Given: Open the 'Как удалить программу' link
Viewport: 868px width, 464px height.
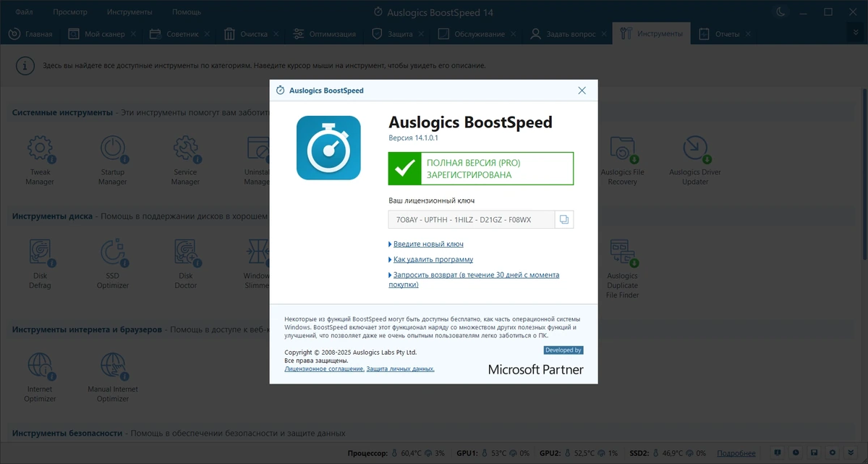Looking at the screenshot, I should pyautogui.click(x=433, y=259).
